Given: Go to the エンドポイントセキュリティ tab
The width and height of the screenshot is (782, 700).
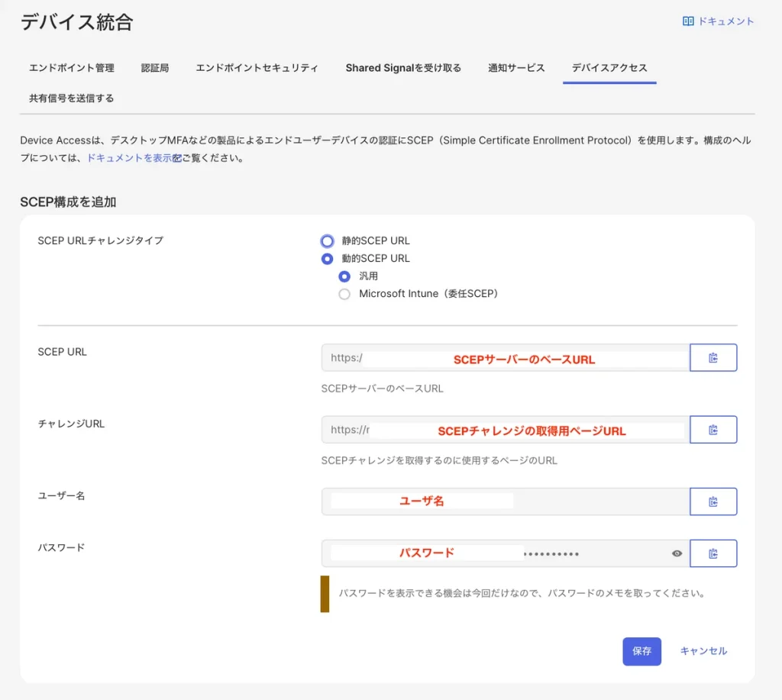Looking at the screenshot, I should [257, 68].
